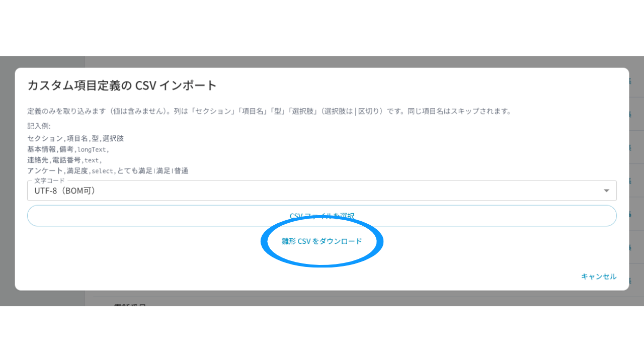Click the 雛形 CSV をダウンロード link
644x362 pixels.
(x=322, y=241)
